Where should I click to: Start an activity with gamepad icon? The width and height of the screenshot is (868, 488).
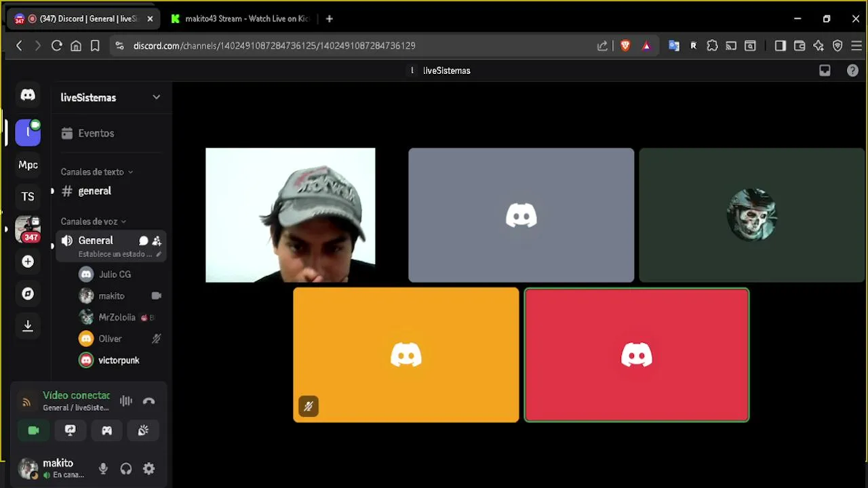coord(106,430)
